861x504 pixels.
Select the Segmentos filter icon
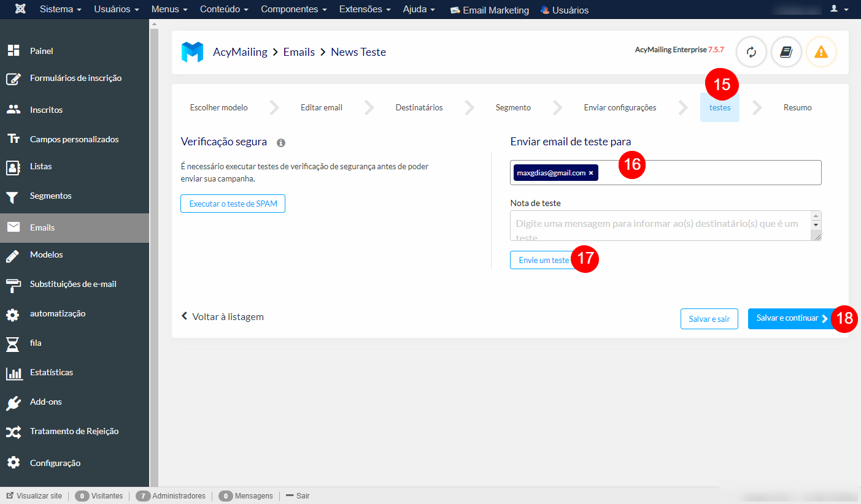(13, 196)
